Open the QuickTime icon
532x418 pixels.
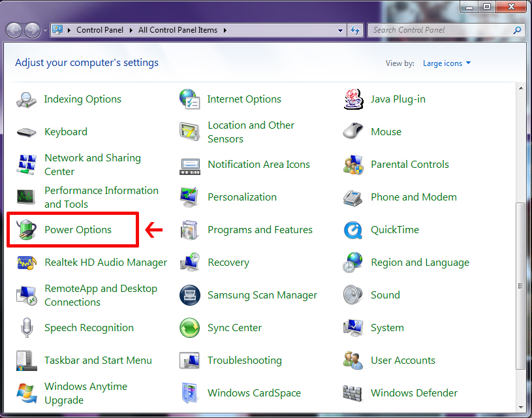click(x=353, y=230)
